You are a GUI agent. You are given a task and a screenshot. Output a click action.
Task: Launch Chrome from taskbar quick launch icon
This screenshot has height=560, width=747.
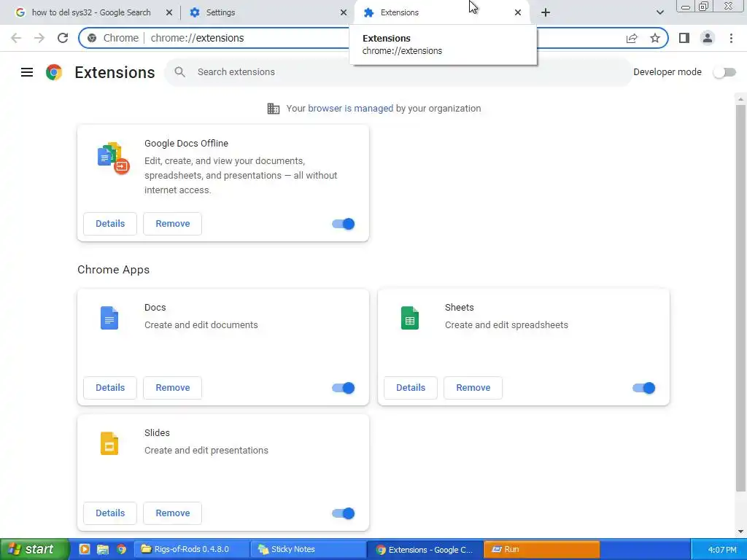[x=122, y=549]
